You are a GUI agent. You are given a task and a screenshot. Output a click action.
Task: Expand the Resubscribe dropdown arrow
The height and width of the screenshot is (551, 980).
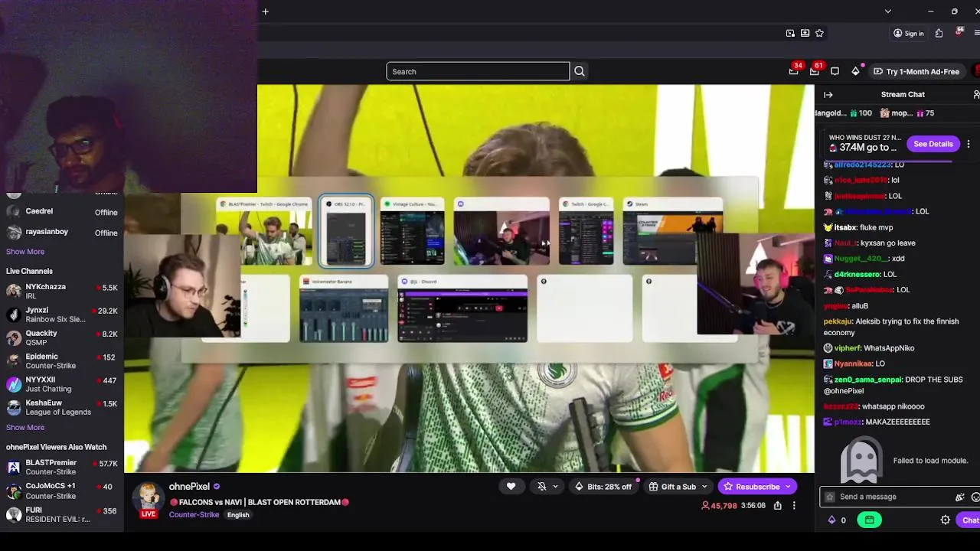[x=787, y=487]
